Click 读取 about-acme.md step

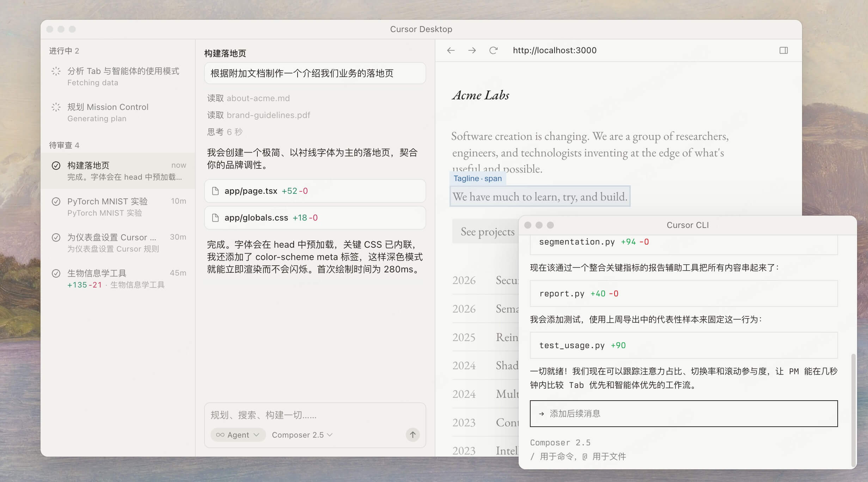[x=248, y=98]
